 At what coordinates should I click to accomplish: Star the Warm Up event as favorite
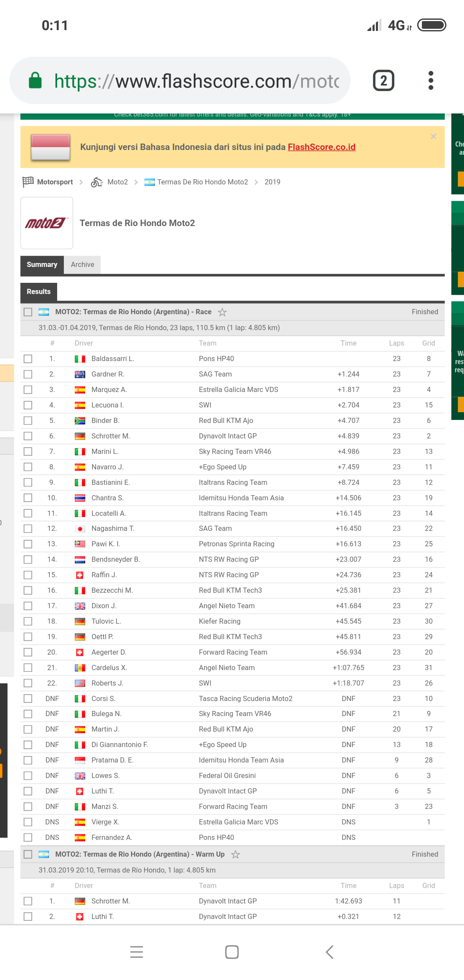[x=235, y=854]
